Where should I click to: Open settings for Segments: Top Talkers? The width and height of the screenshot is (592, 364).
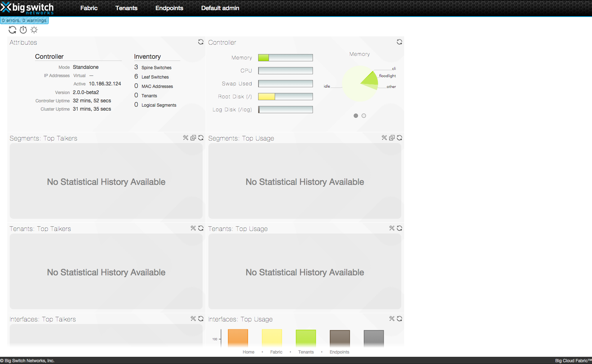186,138
